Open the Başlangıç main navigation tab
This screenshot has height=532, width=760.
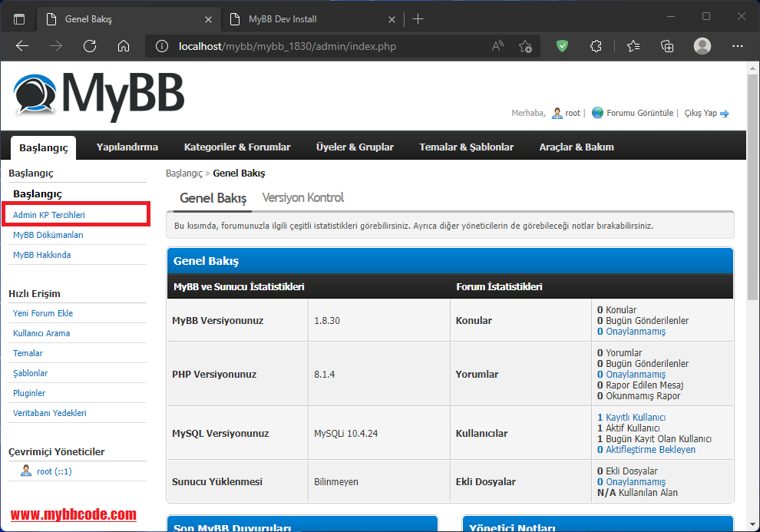coord(44,147)
